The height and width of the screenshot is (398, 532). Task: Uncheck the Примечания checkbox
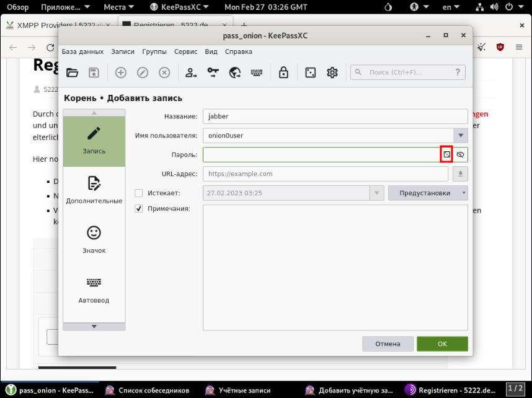pyautogui.click(x=139, y=209)
